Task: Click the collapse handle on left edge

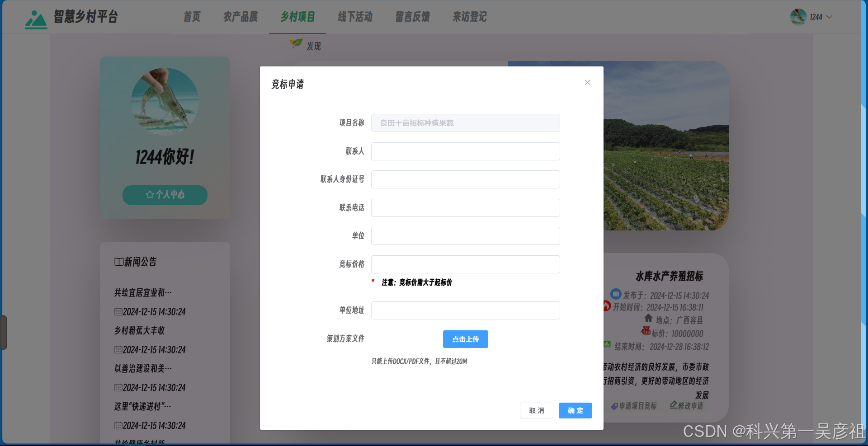Action: coord(3,333)
